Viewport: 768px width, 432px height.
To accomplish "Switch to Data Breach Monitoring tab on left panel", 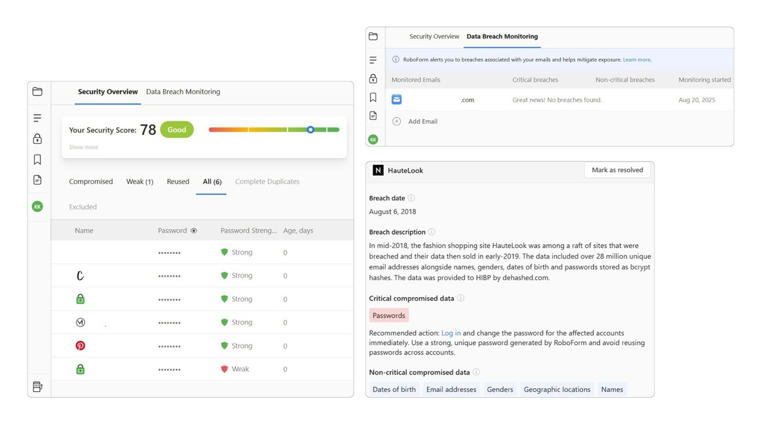I will tap(183, 92).
